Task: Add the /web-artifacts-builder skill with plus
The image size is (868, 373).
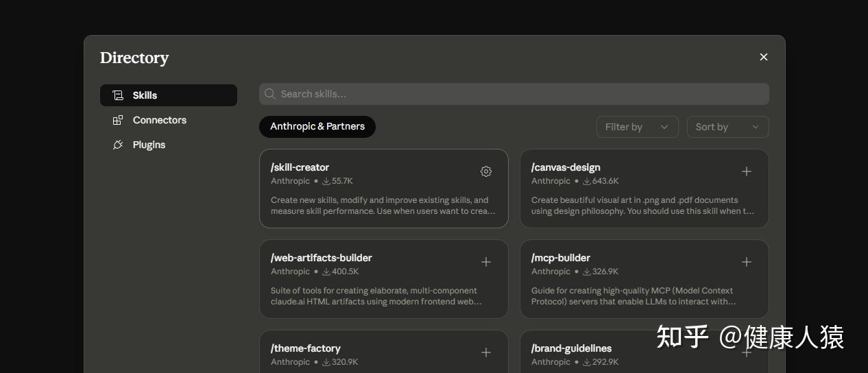Action: 486,262
